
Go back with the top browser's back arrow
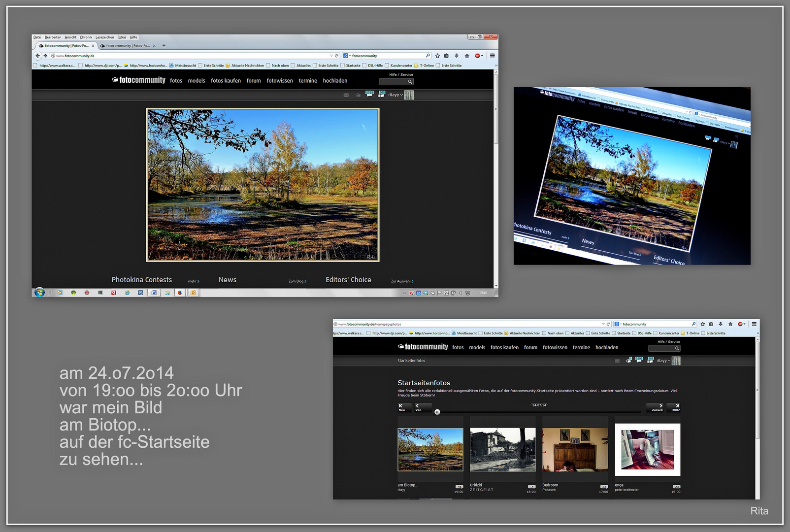37,56
